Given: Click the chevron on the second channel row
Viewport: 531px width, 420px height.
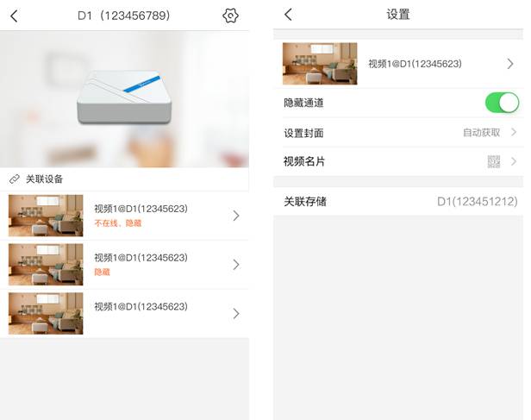Looking at the screenshot, I should [236, 265].
